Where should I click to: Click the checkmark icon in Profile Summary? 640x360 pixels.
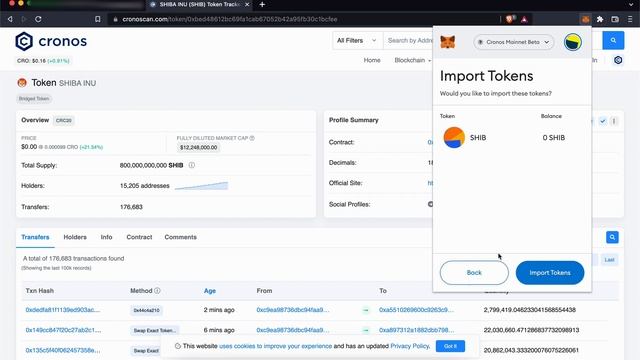pyautogui.click(x=602, y=121)
